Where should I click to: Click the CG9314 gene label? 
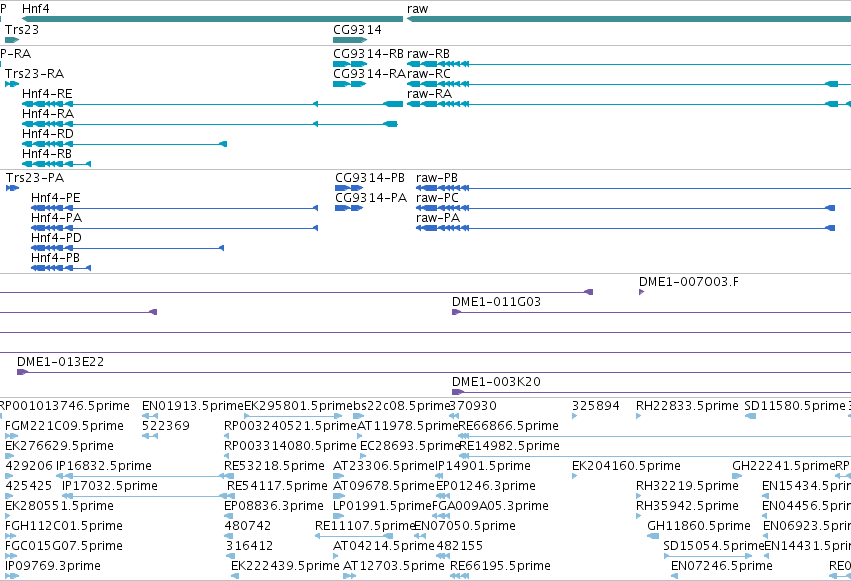pos(357,30)
